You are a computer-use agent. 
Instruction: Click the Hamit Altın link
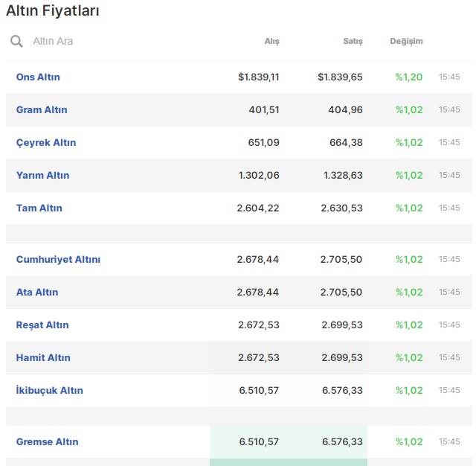click(x=43, y=357)
